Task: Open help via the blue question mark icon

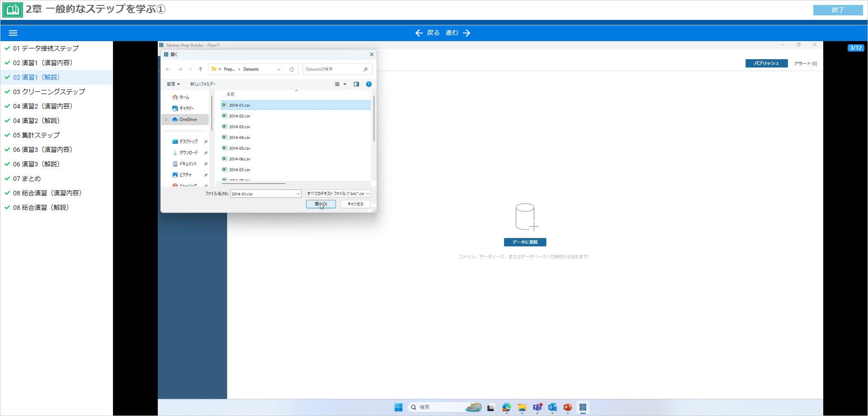Action: (369, 84)
